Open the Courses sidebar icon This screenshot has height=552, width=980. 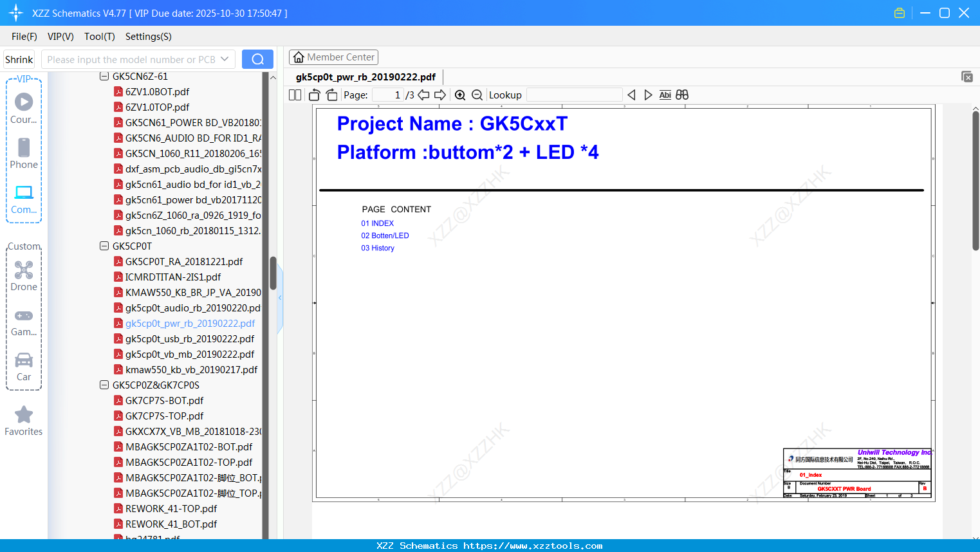coord(24,108)
